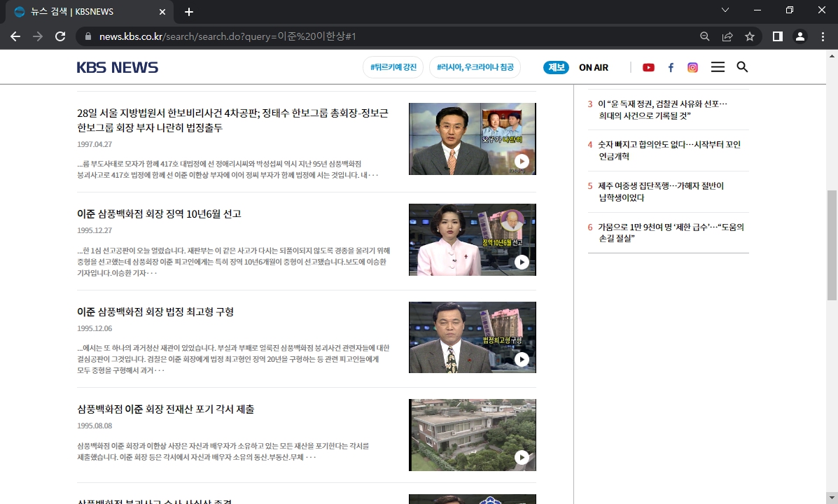Click the 징역 10년6월 선고 article summary
This screenshot has width=838, height=504.
[x=234, y=262]
